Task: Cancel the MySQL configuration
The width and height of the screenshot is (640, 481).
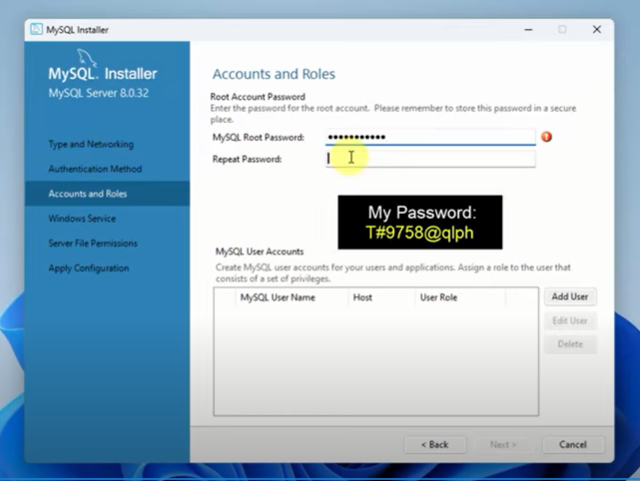Action: 573,445
